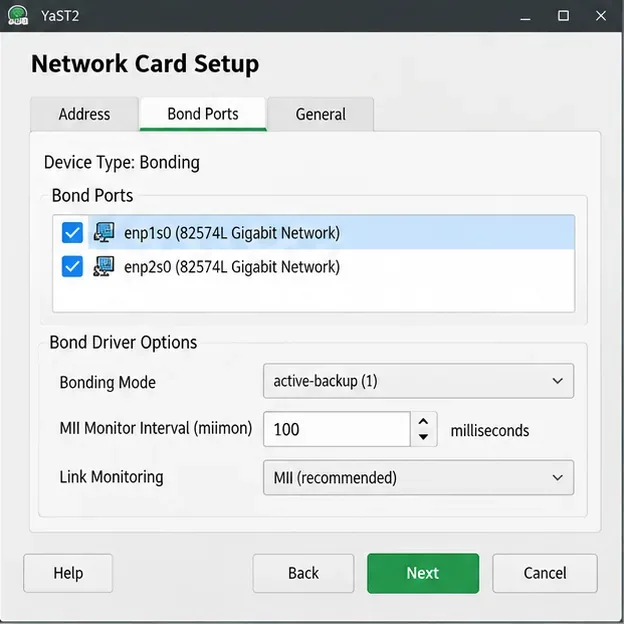
Task: Maximize the YaST2 window
Action: (x=563, y=16)
